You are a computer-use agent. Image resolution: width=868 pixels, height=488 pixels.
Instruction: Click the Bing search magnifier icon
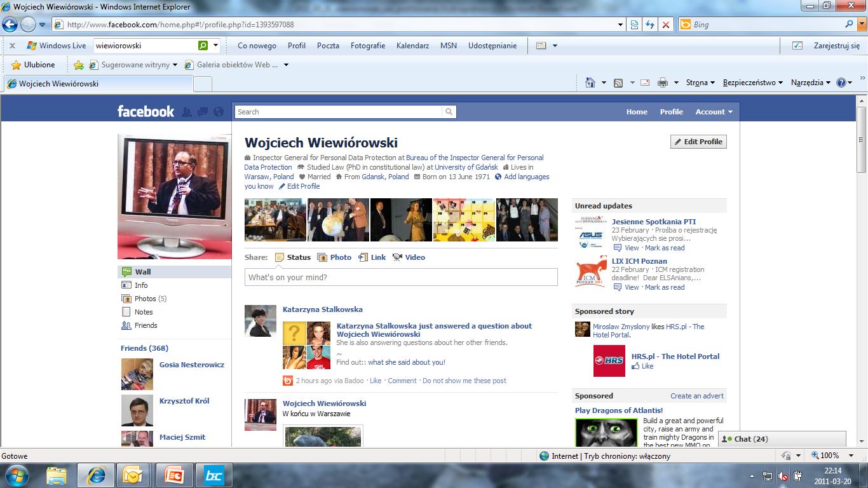pyautogui.click(x=850, y=24)
